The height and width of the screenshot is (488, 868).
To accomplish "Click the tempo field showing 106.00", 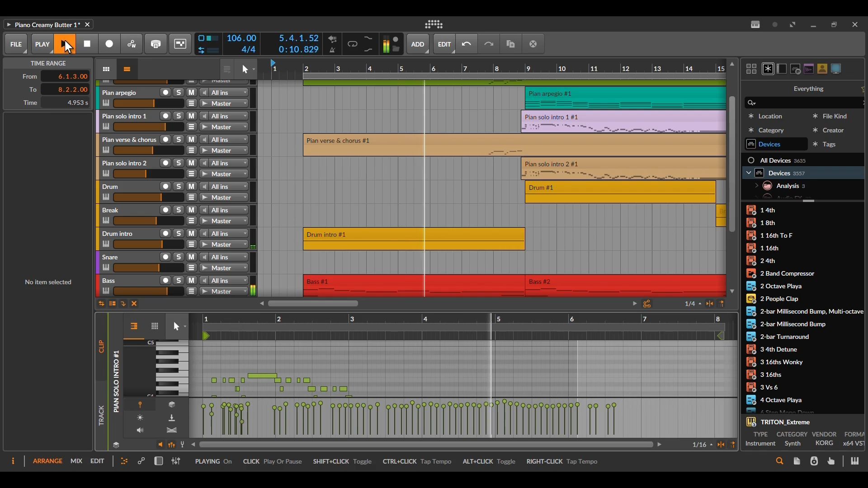I will [241, 38].
